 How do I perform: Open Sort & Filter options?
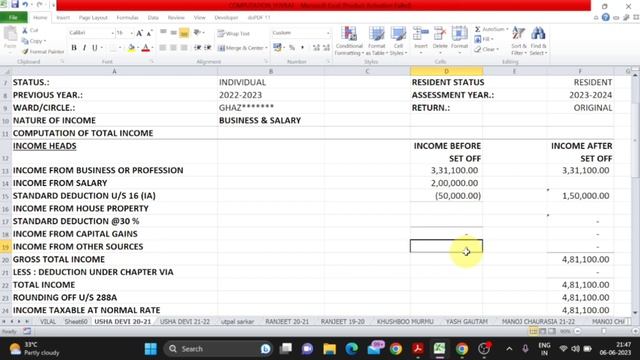click(x=519, y=40)
